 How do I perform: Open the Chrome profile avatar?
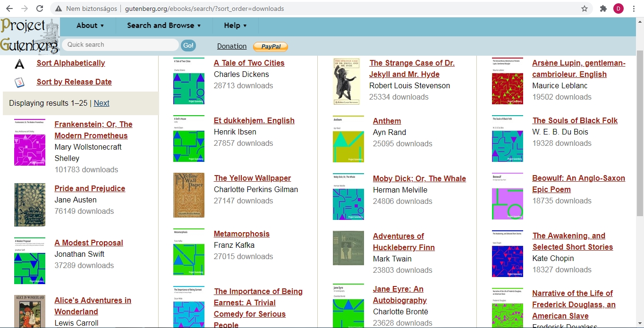618,8
